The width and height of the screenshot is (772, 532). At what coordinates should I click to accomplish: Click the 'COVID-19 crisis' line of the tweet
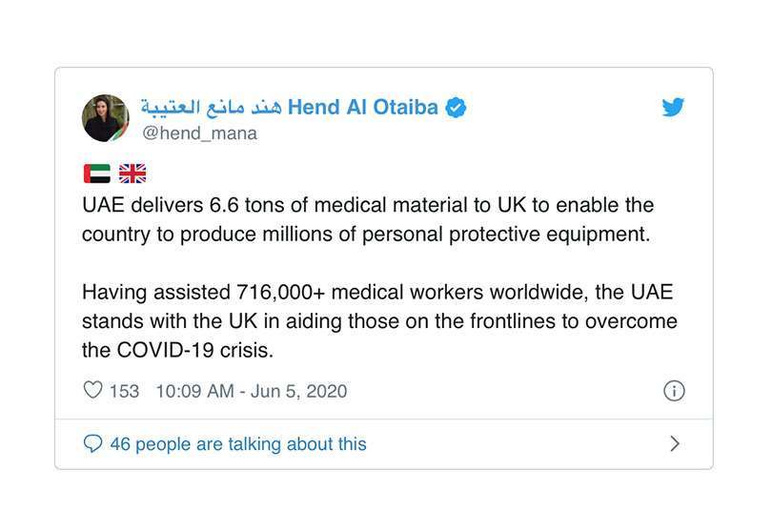pos(177,350)
